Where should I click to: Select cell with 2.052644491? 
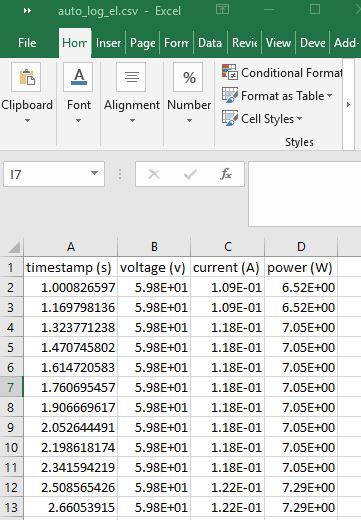(x=71, y=427)
